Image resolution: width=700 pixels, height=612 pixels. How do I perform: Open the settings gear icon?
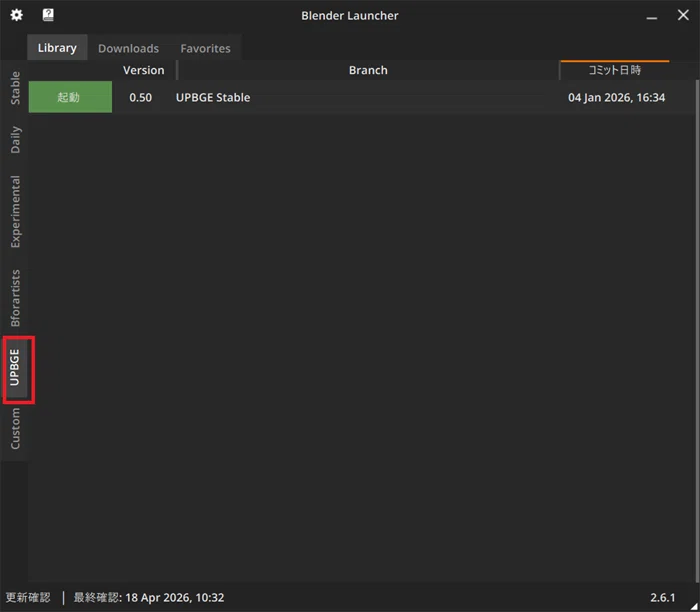click(x=17, y=15)
